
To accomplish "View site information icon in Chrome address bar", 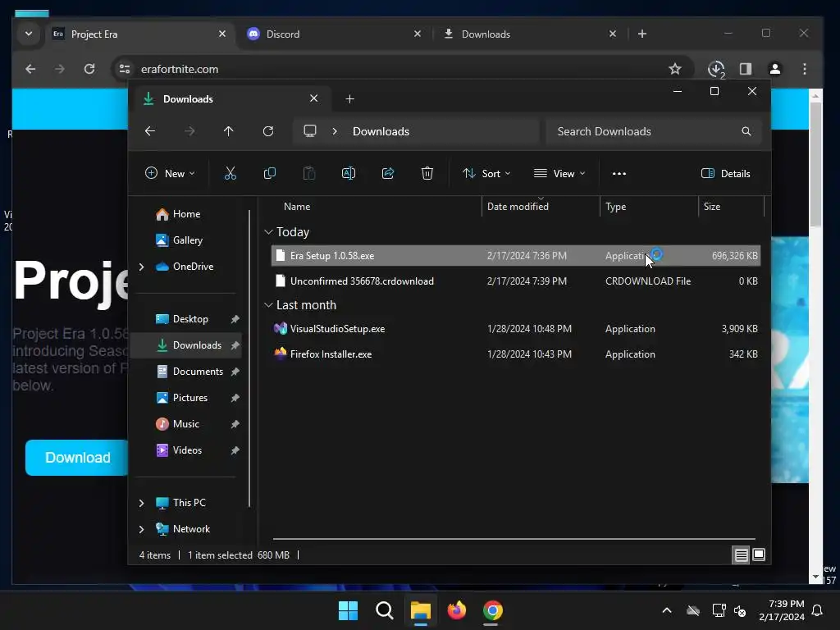I will click(x=125, y=69).
